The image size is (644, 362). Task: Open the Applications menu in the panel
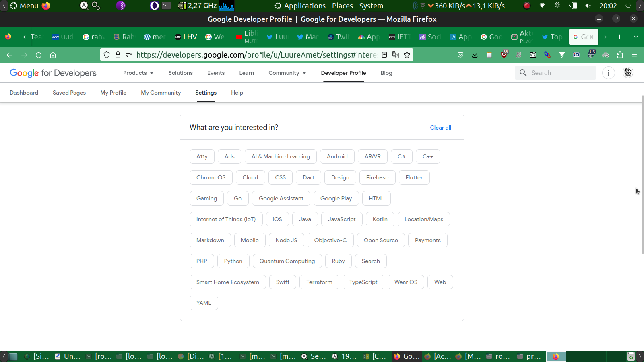300,6
